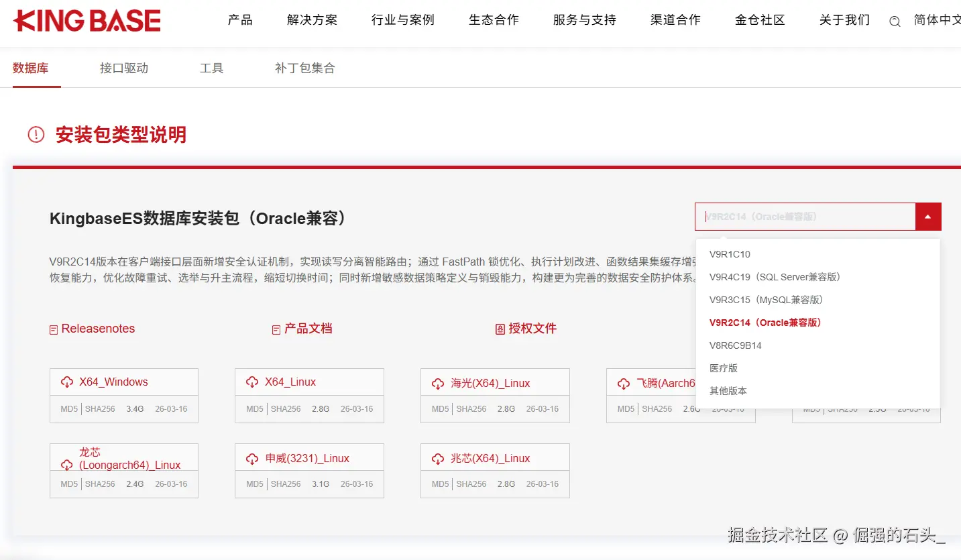The height and width of the screenshot is (560, 961).
Task: Click 龙芯(Loongarch64)_Linux cloud download icon
Action: 67,465
